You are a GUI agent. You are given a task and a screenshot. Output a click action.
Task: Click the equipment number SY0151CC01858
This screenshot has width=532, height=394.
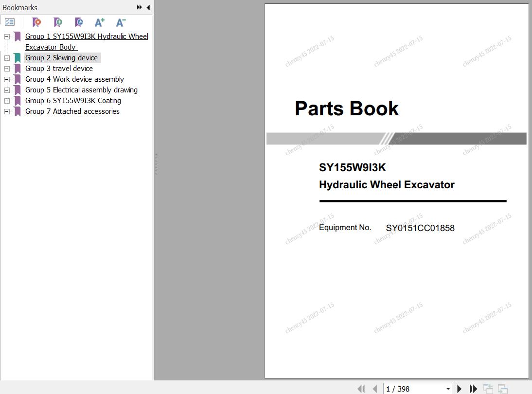[420, 228]
